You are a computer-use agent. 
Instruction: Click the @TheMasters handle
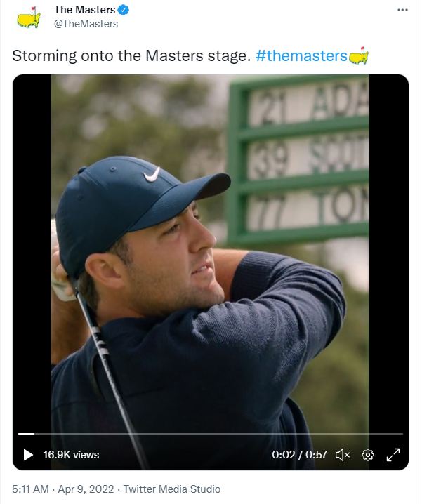(86, 24)
